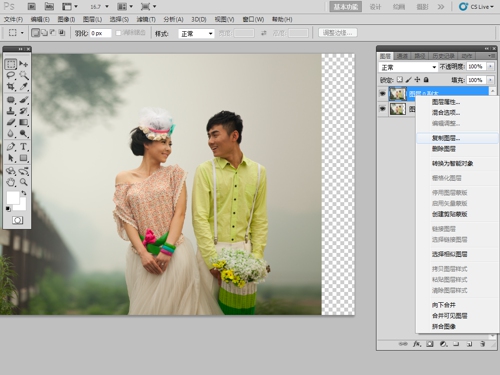
Task: Click the 基本功能 workspace button
Action: point(346,7)
